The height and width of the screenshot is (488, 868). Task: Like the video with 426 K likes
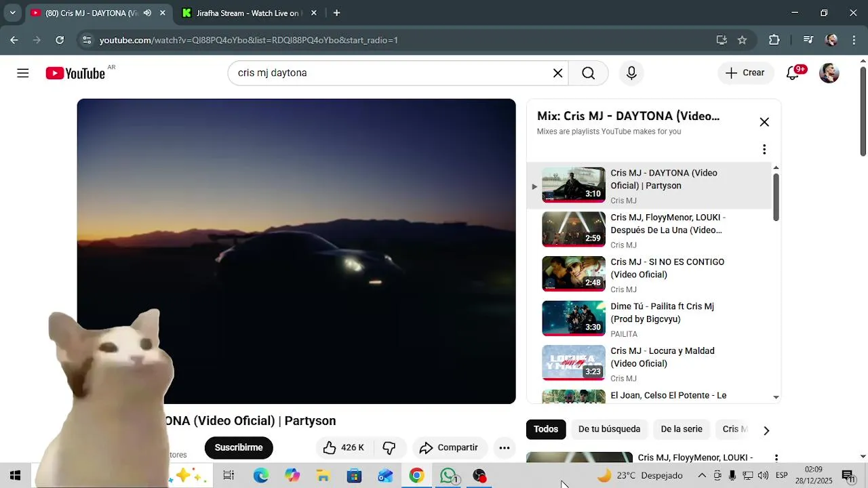[x=344, y=447]
